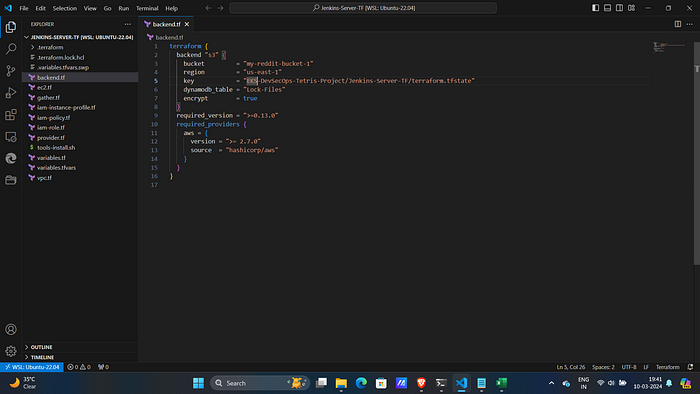Open the Search view in activity bar
Screen dimensions: 700x394
point(11,49)
